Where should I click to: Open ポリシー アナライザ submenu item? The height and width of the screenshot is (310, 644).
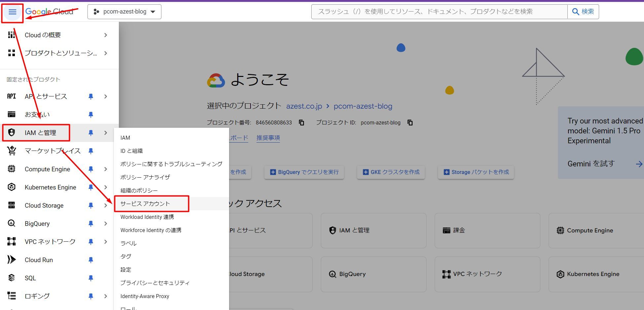point(171,177)
